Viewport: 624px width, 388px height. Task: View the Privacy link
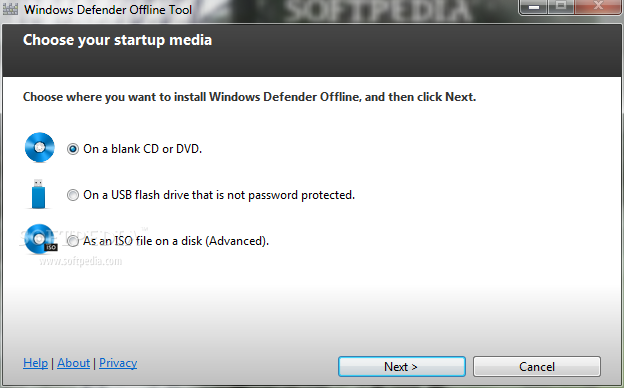click(118, 363)
